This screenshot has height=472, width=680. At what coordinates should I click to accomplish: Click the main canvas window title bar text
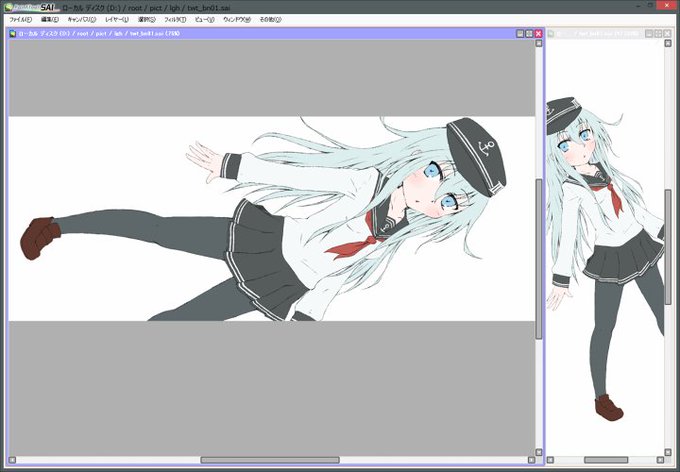coord(99,33)
